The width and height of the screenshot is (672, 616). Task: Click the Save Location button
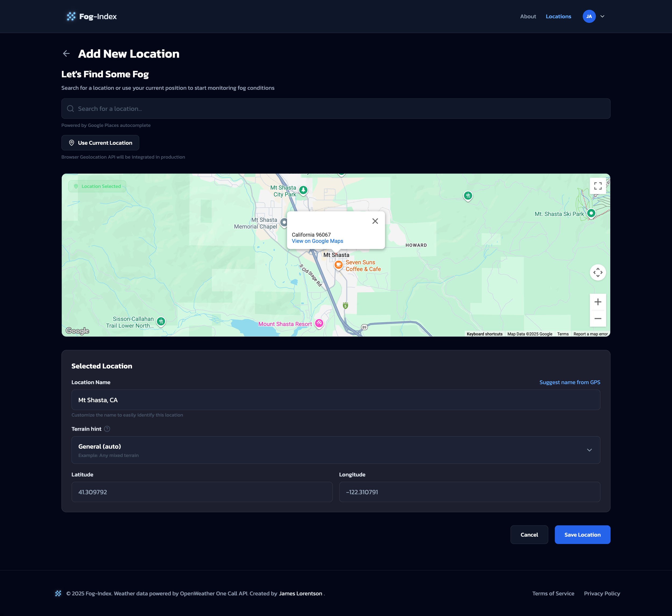[x=582, y=534]
